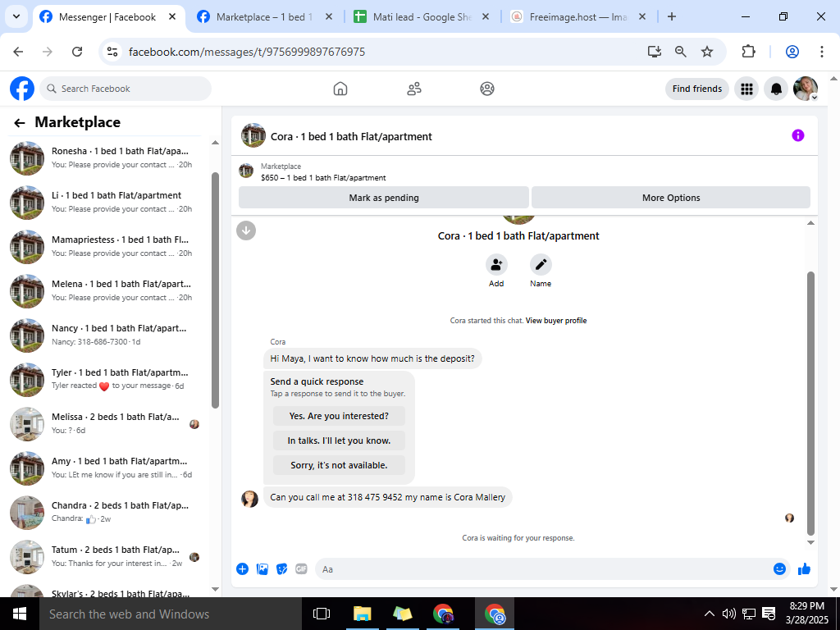Click the chat messages scrollbar
840x630 pixels.
click(x=810, y=404)
